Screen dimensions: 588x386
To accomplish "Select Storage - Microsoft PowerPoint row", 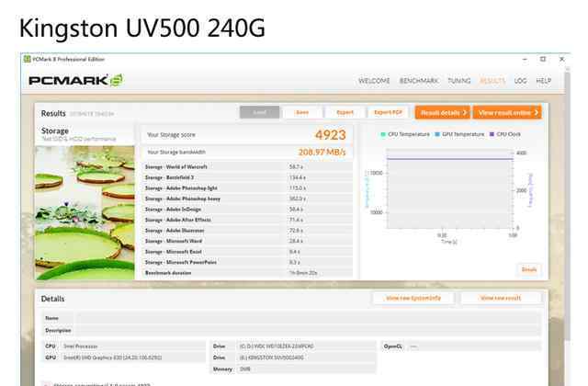I will pyautogui.click(x=247, y=262).
